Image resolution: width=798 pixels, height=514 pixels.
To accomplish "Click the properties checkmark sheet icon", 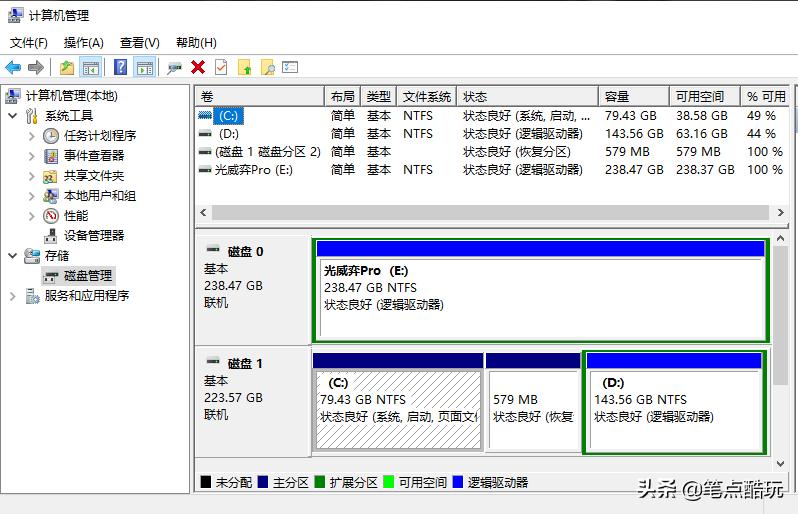I will (221, 67).
